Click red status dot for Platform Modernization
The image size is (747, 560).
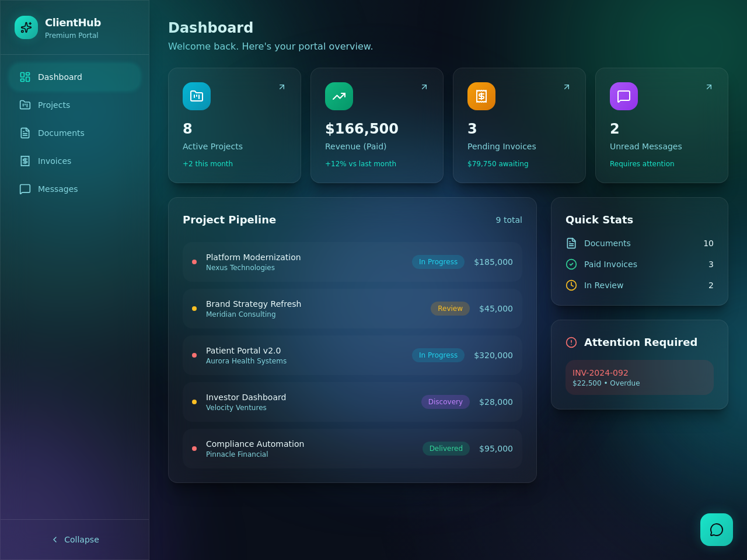coord(194,262)
